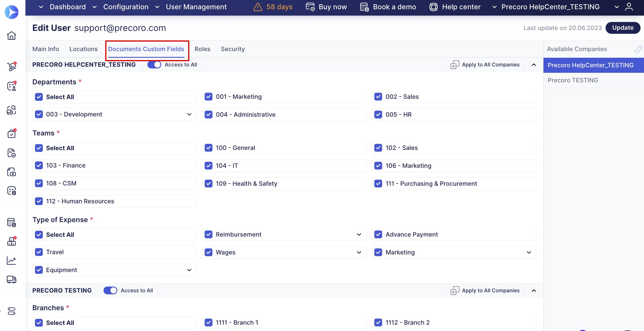Click the Precoro logo
644x331 pixels.
[x=12, y=12]
